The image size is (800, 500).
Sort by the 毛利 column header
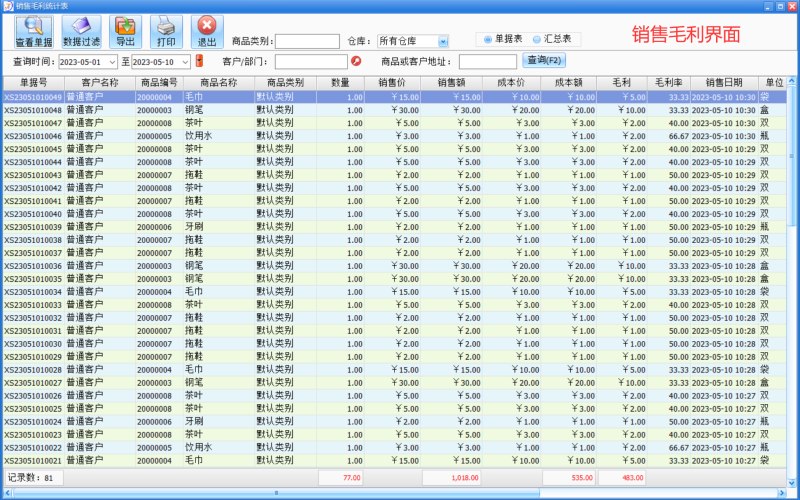[622, 83]
